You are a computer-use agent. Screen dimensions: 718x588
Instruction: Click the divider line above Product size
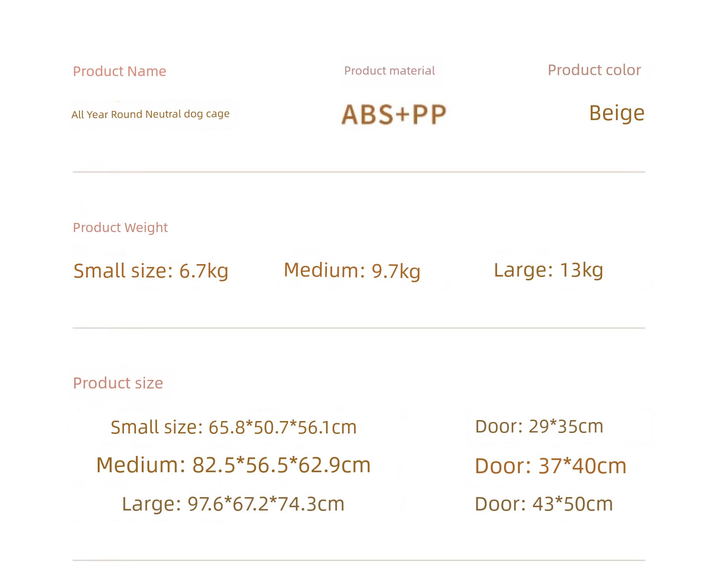359,328
